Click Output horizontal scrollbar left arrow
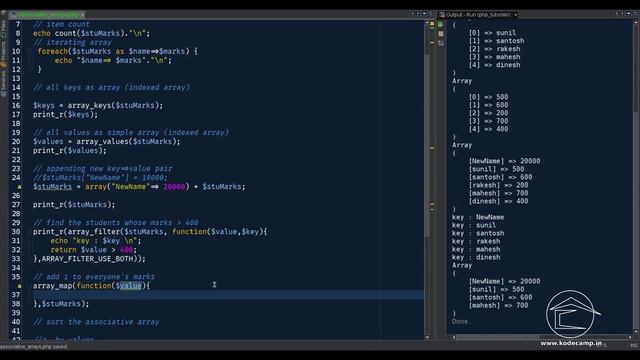640x360 pixels. point(453,337)
